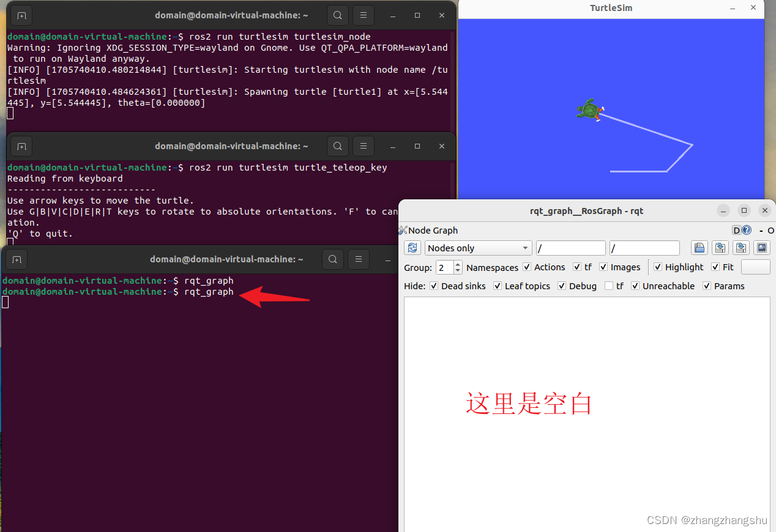Click the rqt help question-mark icon
Image resolution: width=776 pixels, height=532 pixels.
(x=747, y=231)
